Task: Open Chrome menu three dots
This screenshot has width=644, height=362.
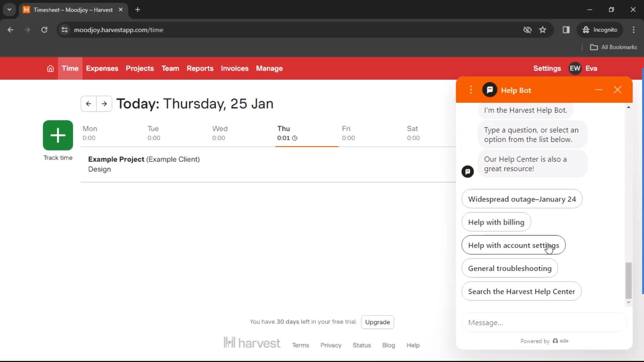Action: pos(634,30)
